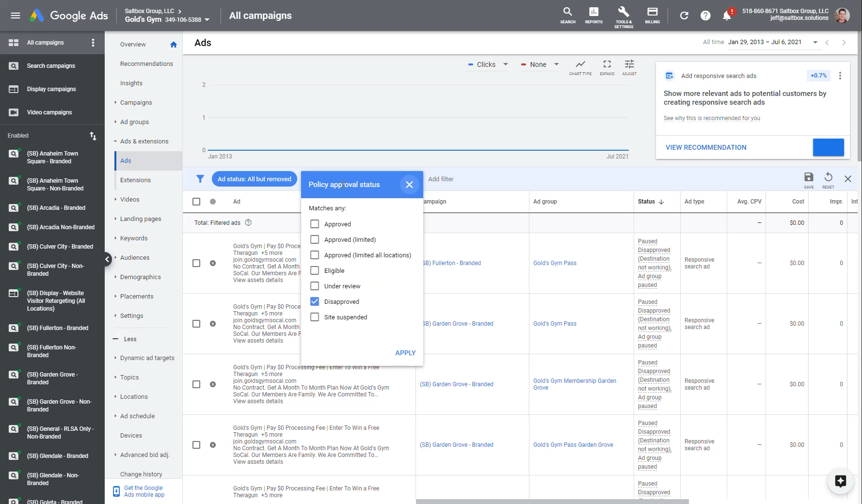
Task: Save the current filter
Action: pyautogui.click(x=809, y=180)
